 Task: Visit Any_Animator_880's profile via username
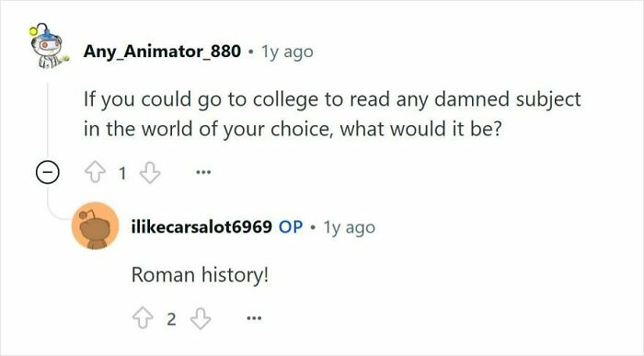(x=162, y=52)
